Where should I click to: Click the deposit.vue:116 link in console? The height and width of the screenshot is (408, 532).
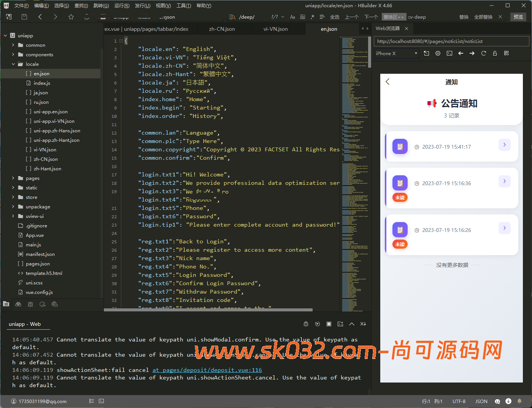(x=207, y=370)
